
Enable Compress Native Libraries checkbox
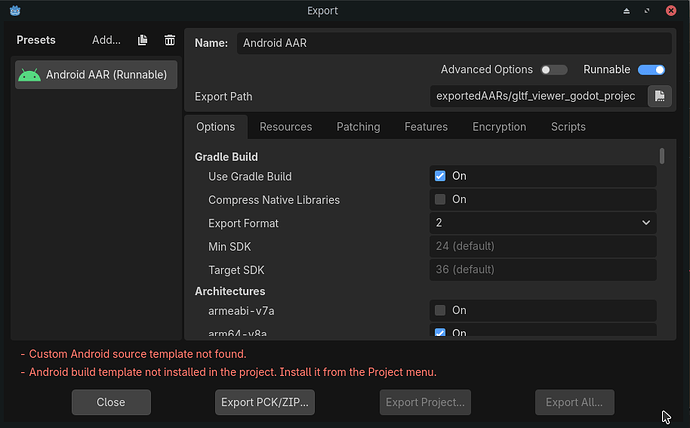[x=440, y=199]
